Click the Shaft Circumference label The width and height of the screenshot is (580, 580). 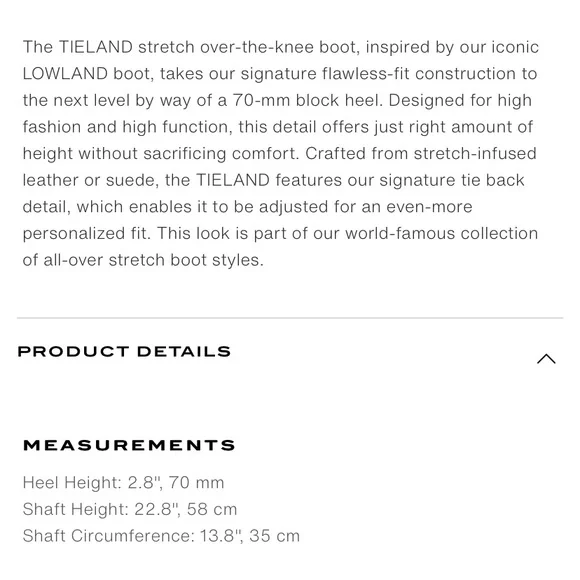108,536
